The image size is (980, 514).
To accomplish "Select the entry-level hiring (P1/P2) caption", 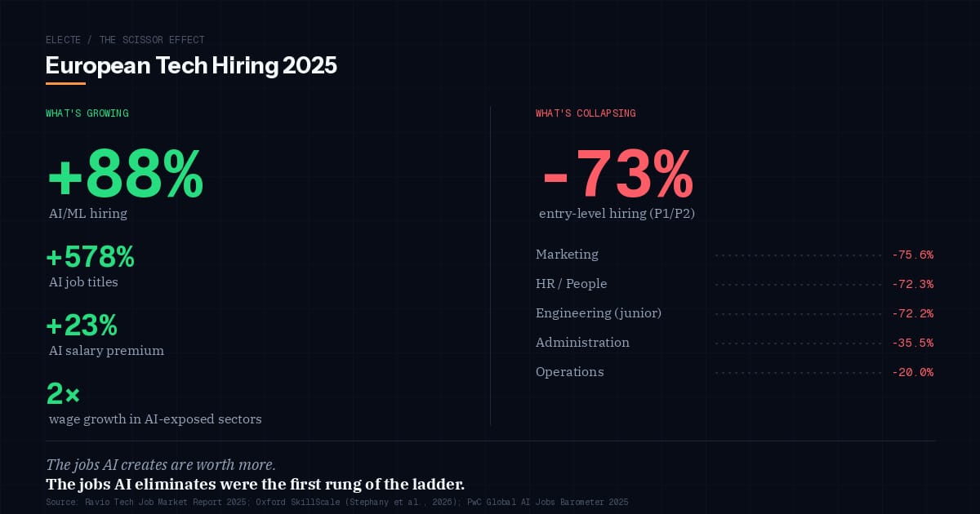I will point(617,214).
